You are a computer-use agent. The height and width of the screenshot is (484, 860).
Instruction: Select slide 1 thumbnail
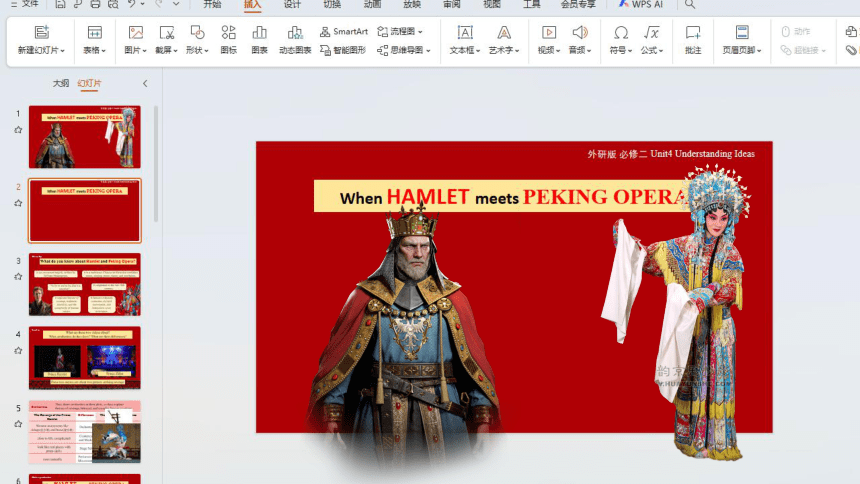click(x=85, y=137)
